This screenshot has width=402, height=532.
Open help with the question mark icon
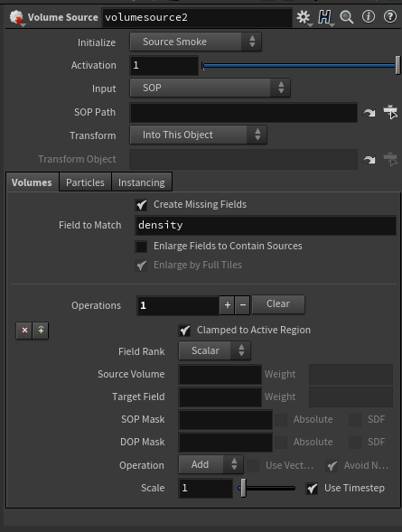click(x=390, y=16)
